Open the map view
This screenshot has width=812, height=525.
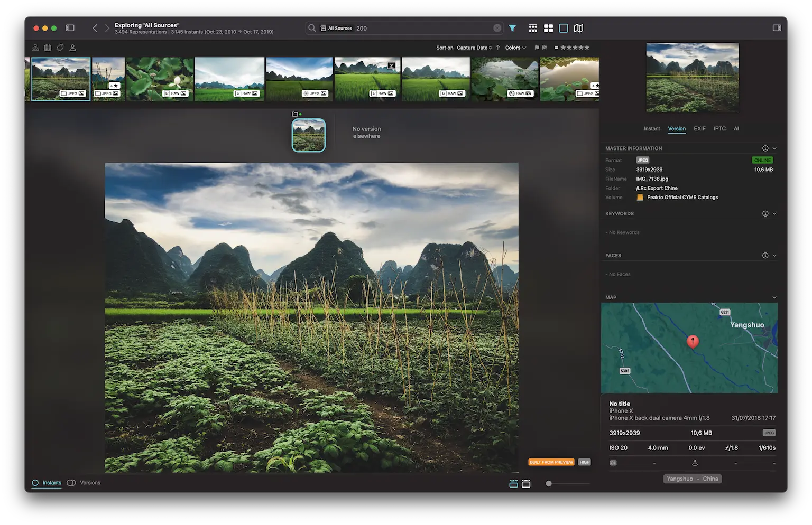pyautogui.click(x=579, y=28)
